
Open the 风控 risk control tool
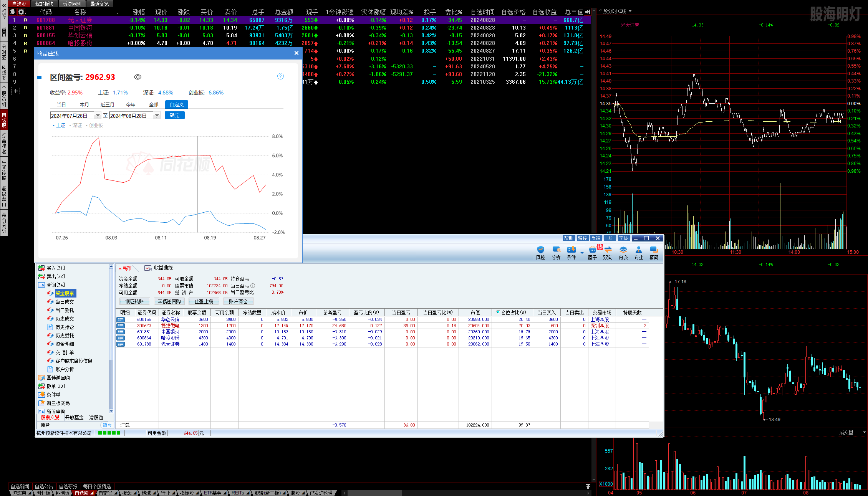coord(540,253)
